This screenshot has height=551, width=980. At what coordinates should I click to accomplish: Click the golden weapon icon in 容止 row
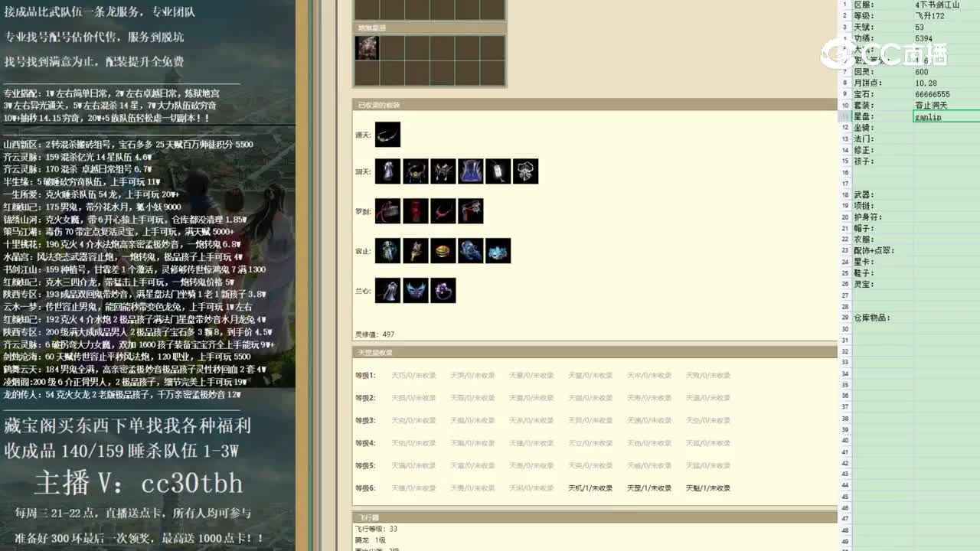pyautogui.click(x=415, y=251)
